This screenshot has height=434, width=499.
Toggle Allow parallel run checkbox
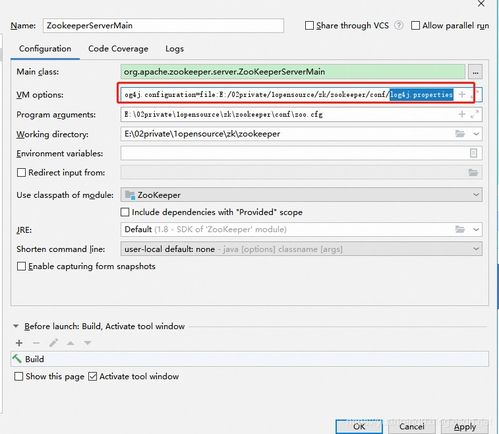415,25
